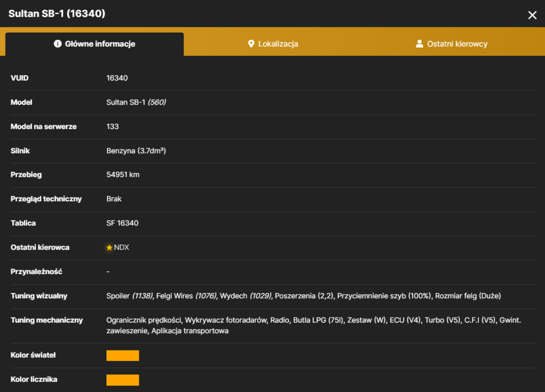Click the Przegląd techniczny value Brak
Image resolution: width=545 pixels, height=392 pixels.
[x=114, y=199]
